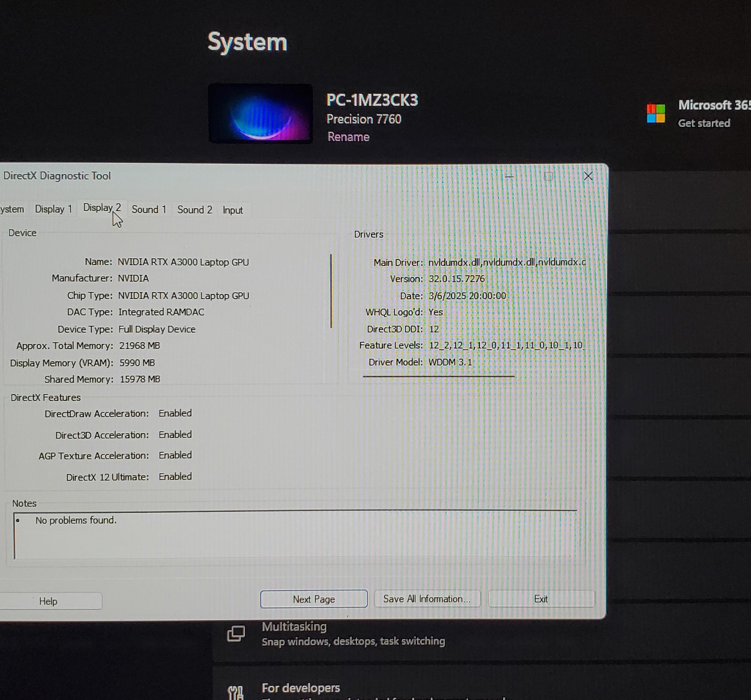Click Save All Information button
Image resolution: width=751 pixels, height=700 pixels.
(427, 599)
